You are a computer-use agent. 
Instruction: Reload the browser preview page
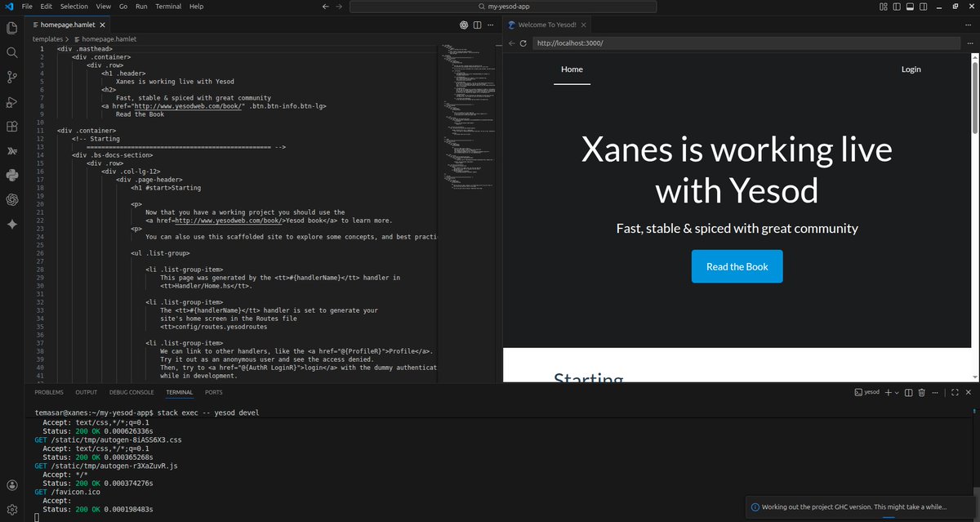click(x=523, y=42)
